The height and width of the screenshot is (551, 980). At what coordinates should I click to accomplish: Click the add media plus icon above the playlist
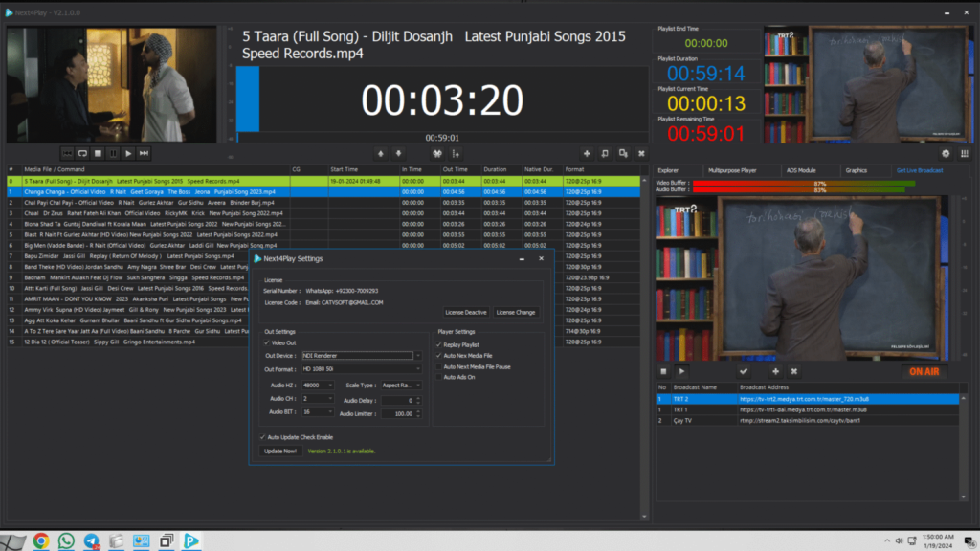[x=587, y=153]
